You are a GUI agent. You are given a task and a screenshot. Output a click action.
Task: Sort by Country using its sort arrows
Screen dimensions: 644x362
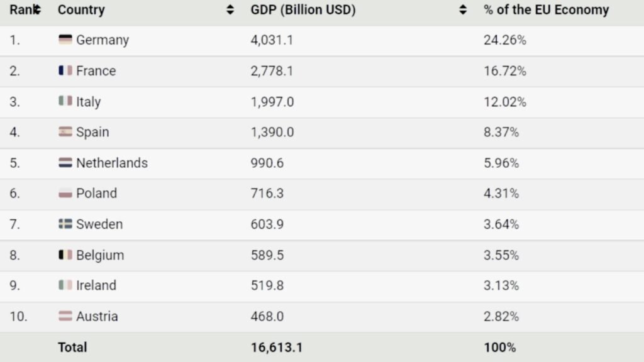pos(230,10)
